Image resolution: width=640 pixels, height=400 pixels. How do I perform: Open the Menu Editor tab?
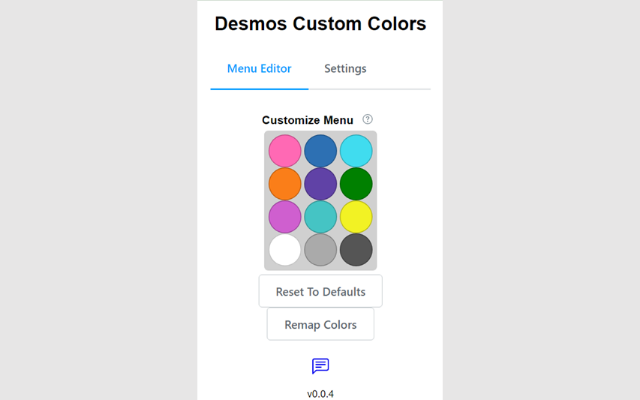tap(259, 69)
